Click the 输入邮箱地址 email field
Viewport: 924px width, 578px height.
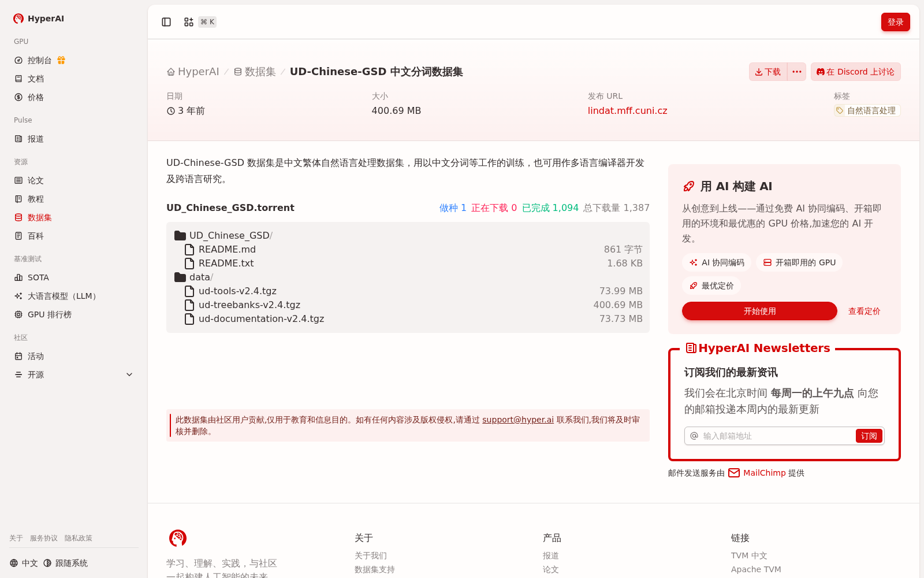pos(777,436)
